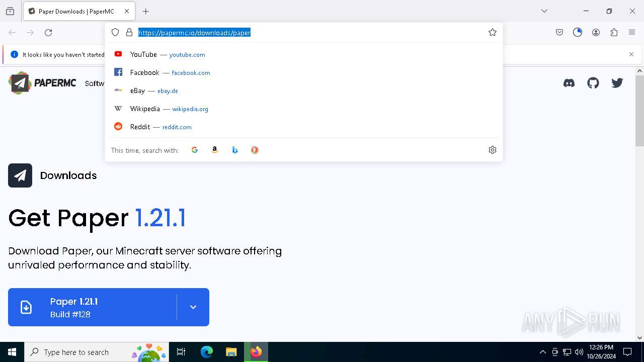Click the tracking protection shield icon
This screenshot has height=362, width=644.
pos(115,32)
